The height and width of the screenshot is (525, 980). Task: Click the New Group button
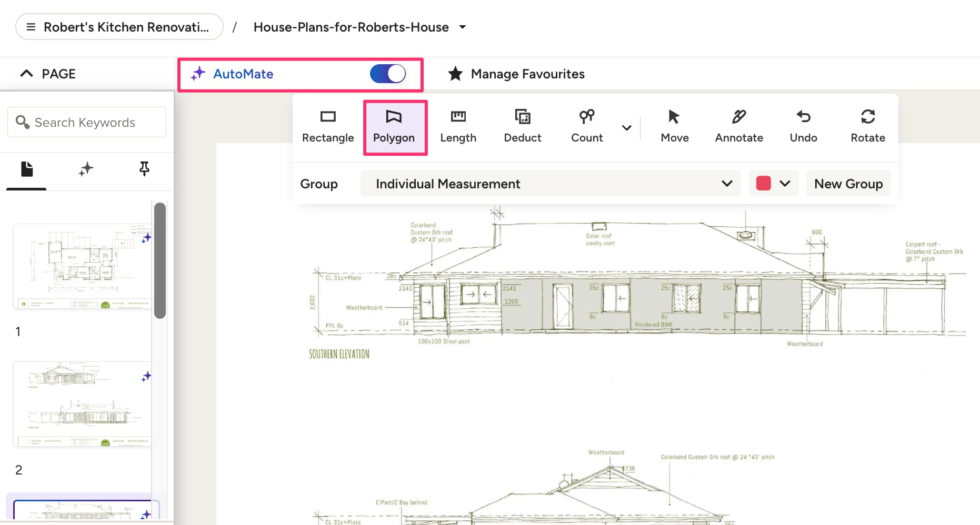coord(848,184)
